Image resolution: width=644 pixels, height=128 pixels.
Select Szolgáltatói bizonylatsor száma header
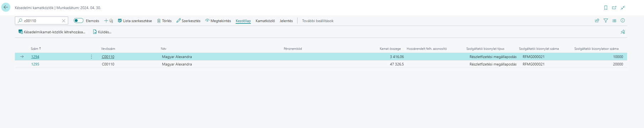point(596,49)
